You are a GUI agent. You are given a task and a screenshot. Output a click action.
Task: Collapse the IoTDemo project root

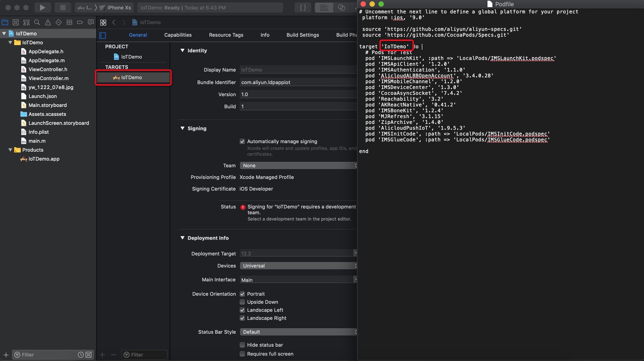point(4,34)
